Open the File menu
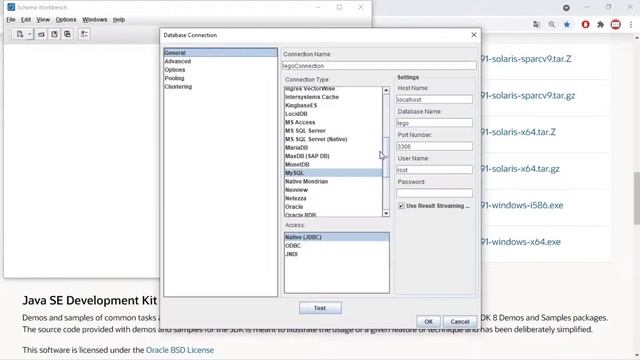Image resolution: width=640 pixels, height=360 pixels. (x=11, y=20)
